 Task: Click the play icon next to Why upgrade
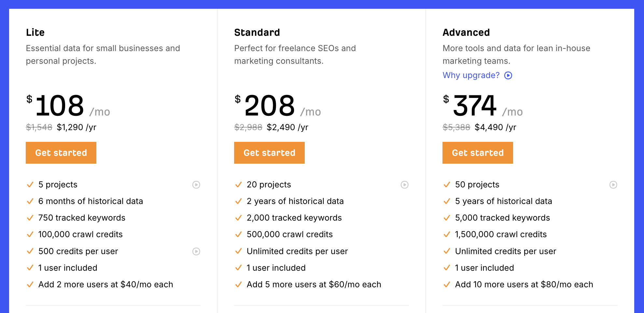(508, 75)
